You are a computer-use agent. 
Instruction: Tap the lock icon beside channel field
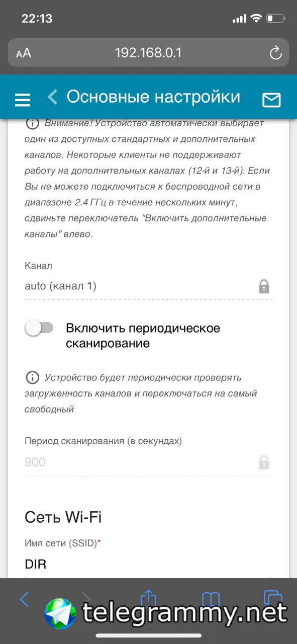264,287
